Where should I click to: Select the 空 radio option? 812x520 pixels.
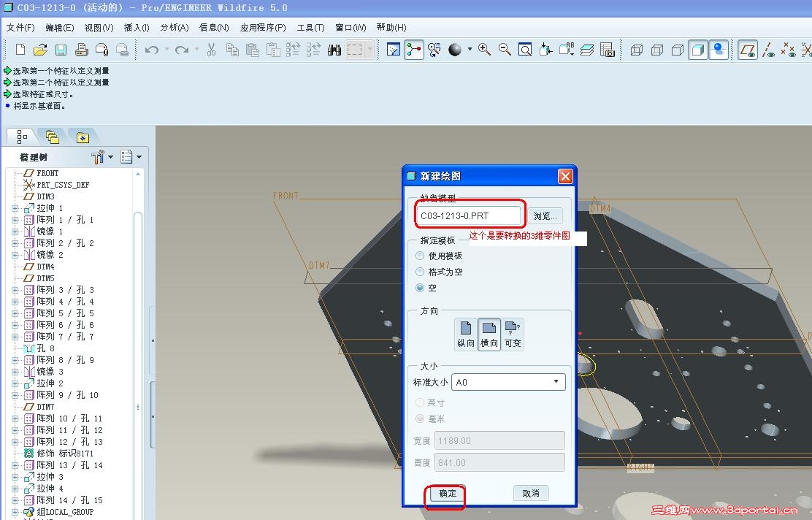click(x=420, y=288)
